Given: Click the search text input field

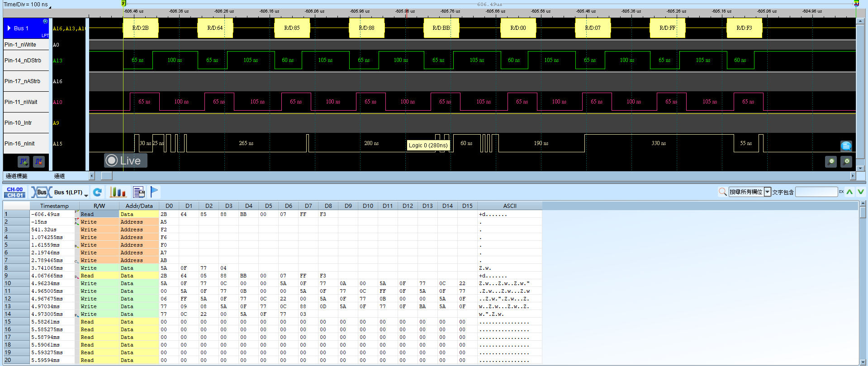Looking at the screenshot, I should point(816,192).
